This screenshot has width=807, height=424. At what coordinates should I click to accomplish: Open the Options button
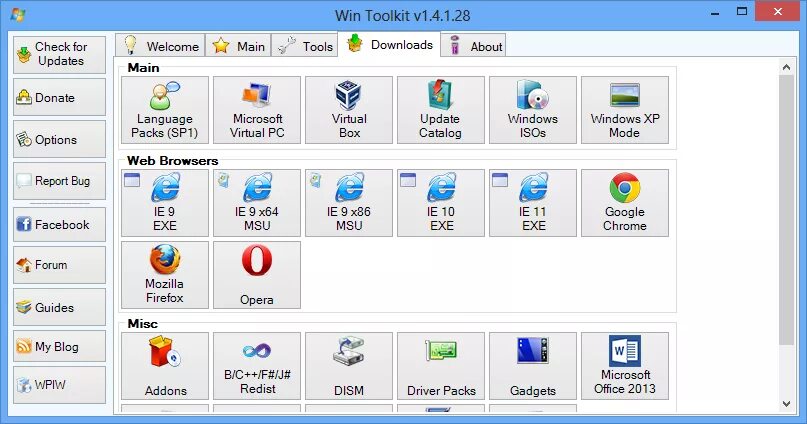click(59, 139)
